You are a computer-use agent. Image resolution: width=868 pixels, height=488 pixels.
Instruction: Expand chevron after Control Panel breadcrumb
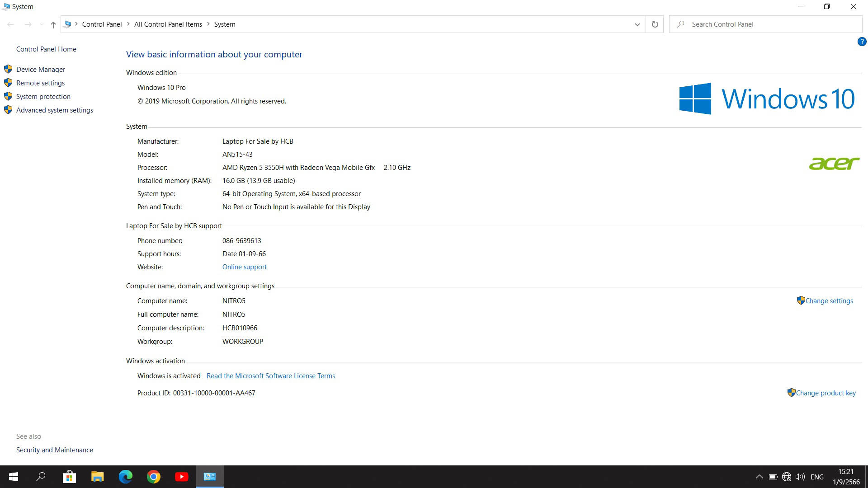(x=128, y=24)
